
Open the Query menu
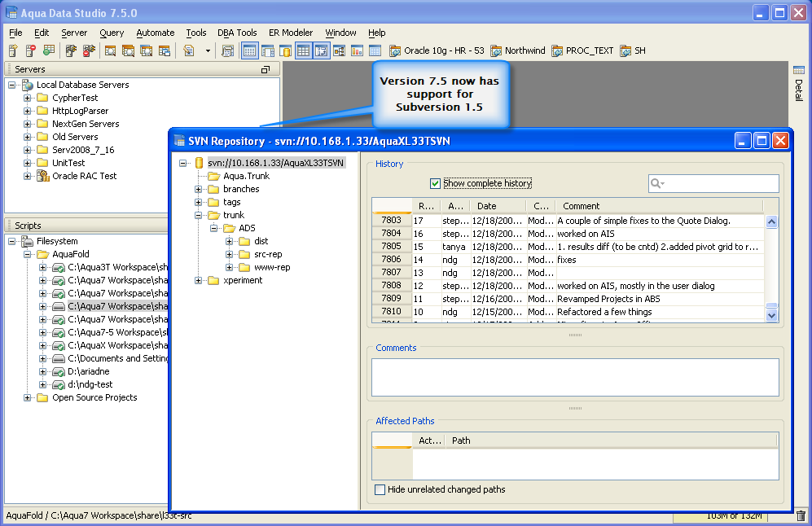click(x=112, y=33)
